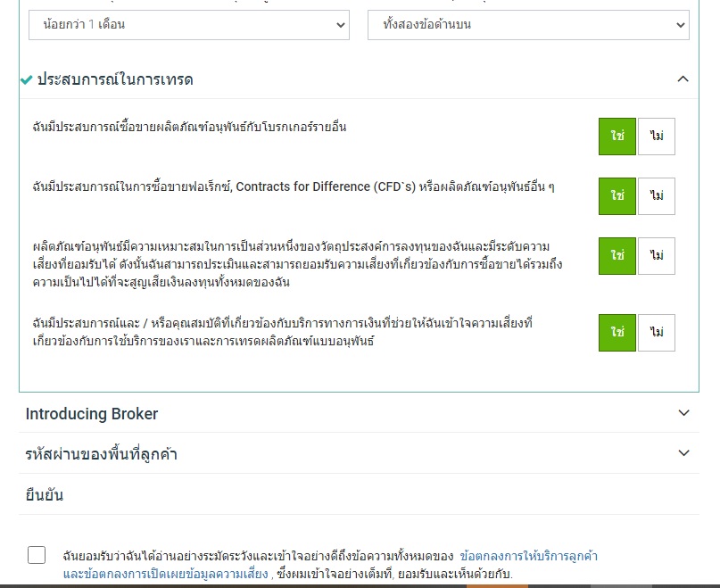
Task: Click the Introducing Broker section title
Action: (92, 414)
